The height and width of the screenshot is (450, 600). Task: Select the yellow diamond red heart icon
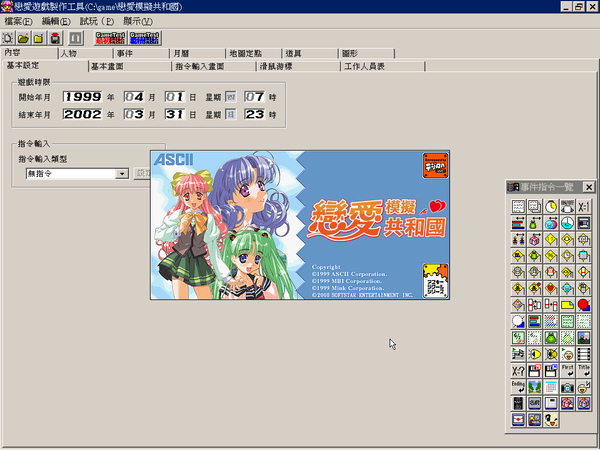(x=551, y=288)
